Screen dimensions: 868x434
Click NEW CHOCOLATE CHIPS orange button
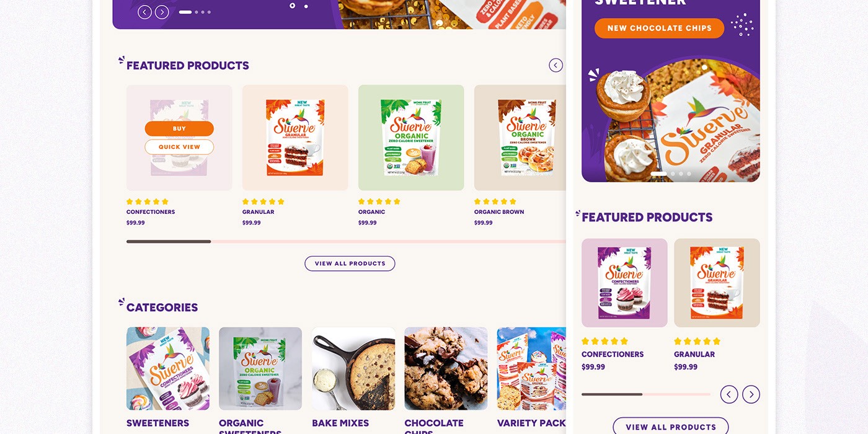(x=659, y=28)
